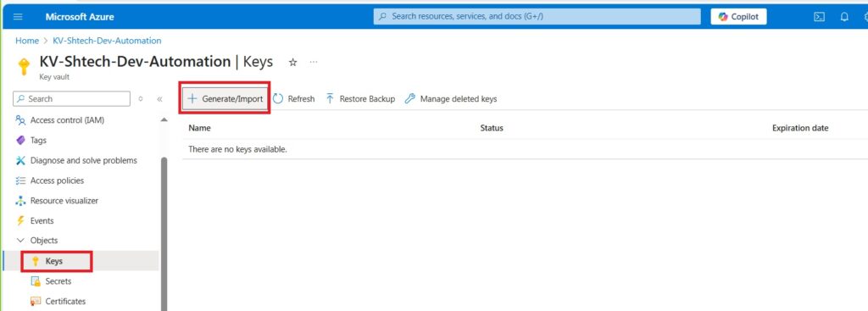
Task: Focus the sidebar Search field
Action: [x=71, y=98]
